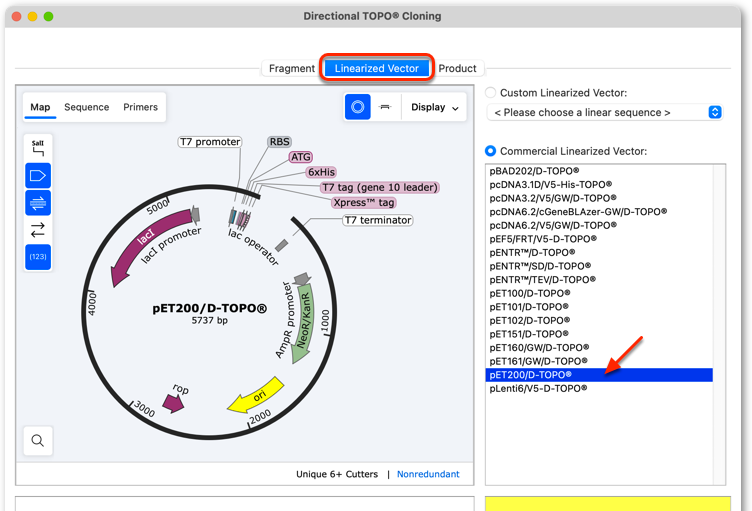The width and height of the screenshot is (752, 511).
Task: Switch to circular map view icon
Action: coord(357,107)
